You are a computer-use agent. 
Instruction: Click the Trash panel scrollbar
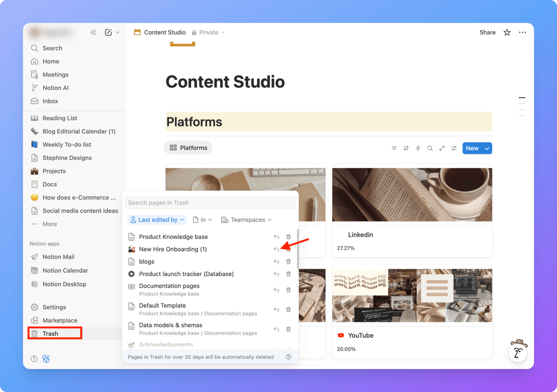297,249
